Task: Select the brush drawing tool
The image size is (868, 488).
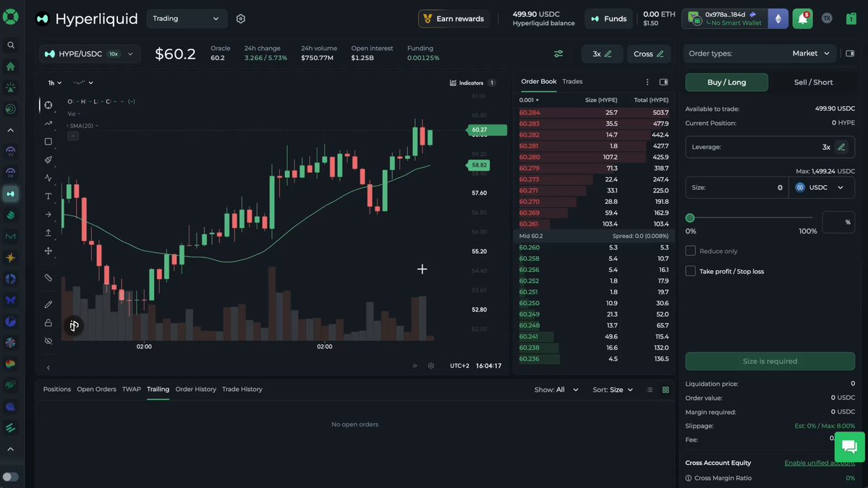Action: point(48,160)
